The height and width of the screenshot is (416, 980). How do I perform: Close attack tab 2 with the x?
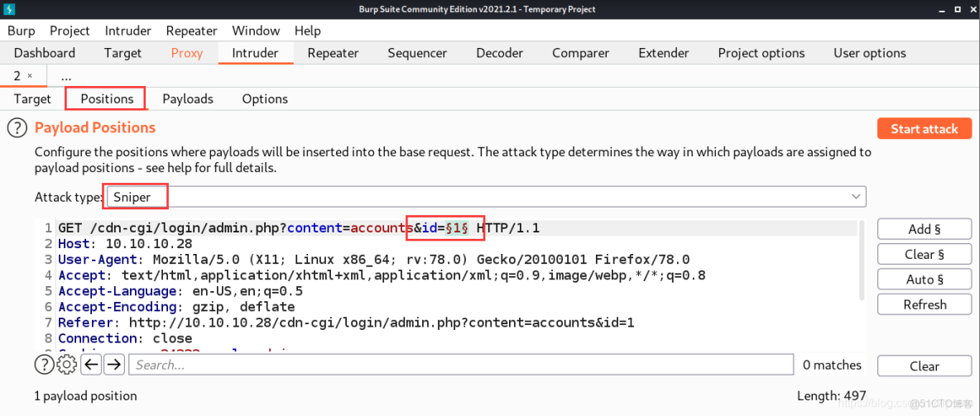click(30, 75)
